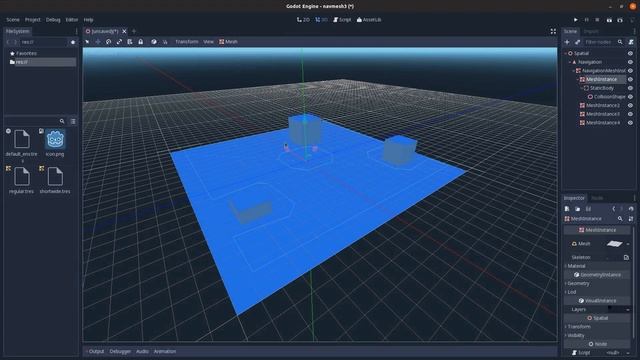Screen dimensions: 640x360
Task: Expand the Material section in Inspector
Action: (597, 266)
